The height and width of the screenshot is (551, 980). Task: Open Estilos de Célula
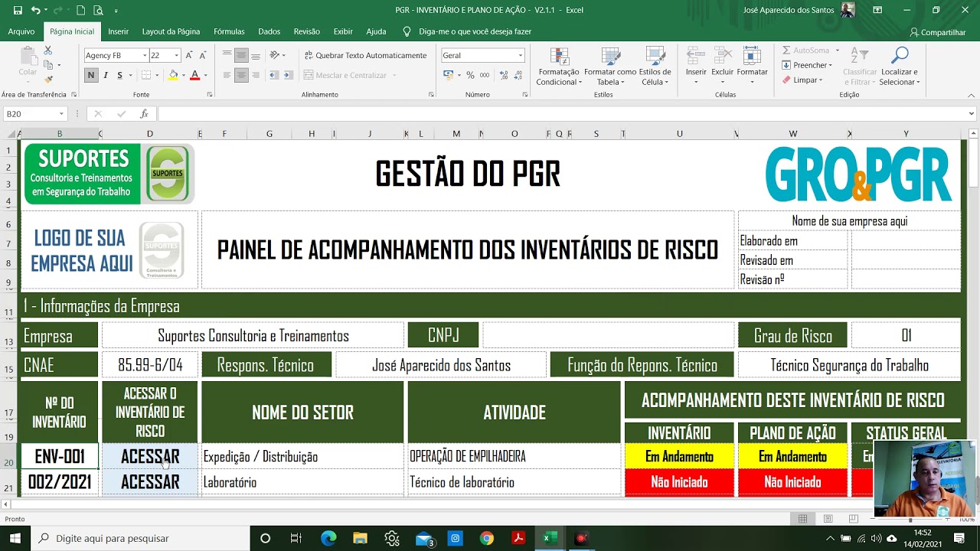pos(655,67)
